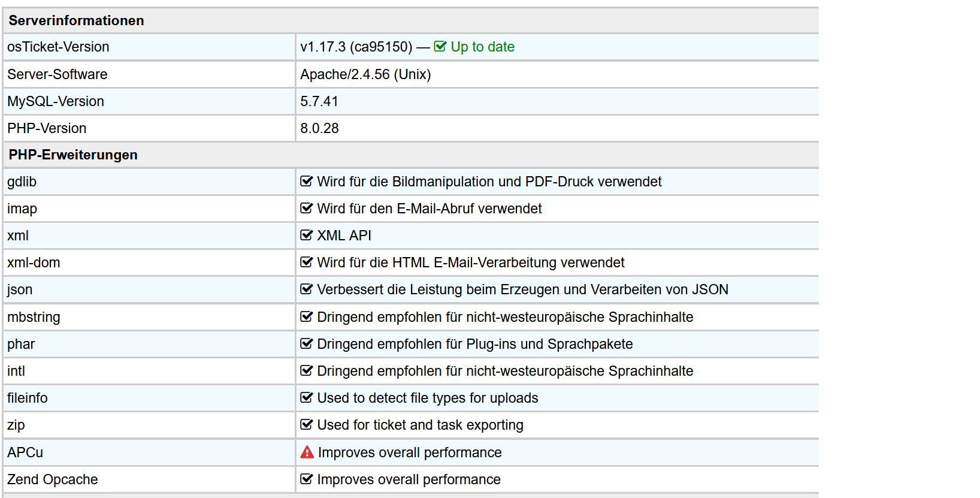Click the Apache/2.4.56 server software value
Viewport: 980px width, 498px height.
(x=365, y=74)
